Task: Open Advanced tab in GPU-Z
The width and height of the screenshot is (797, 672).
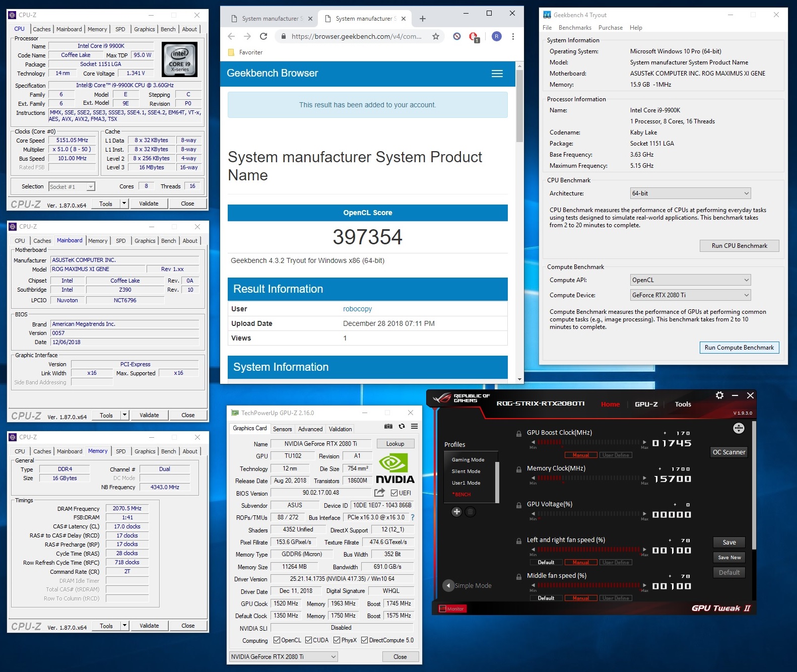Action: 310,429
